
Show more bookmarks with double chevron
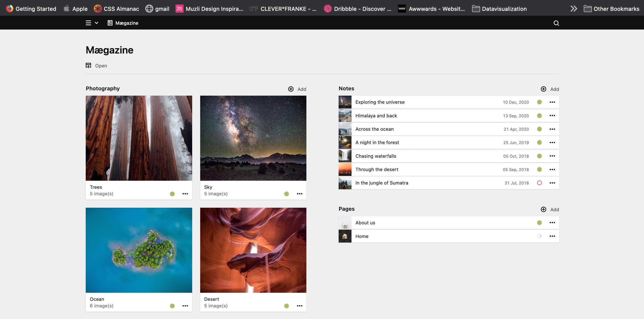click(574, 9)
